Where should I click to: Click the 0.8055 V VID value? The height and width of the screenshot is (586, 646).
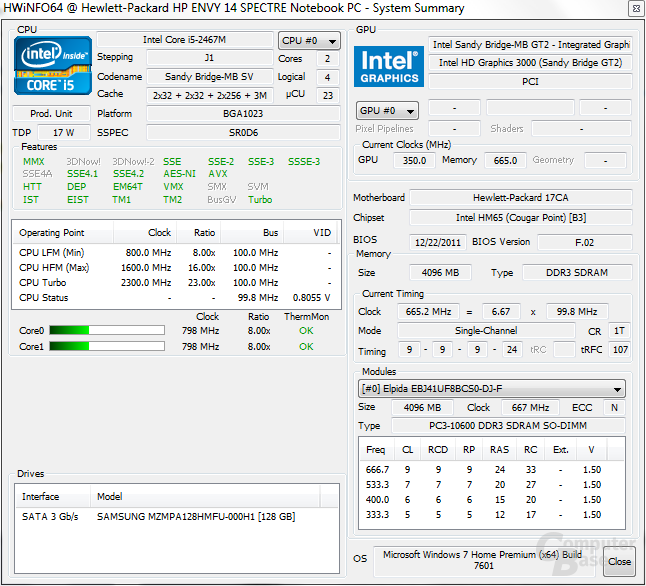311,298
